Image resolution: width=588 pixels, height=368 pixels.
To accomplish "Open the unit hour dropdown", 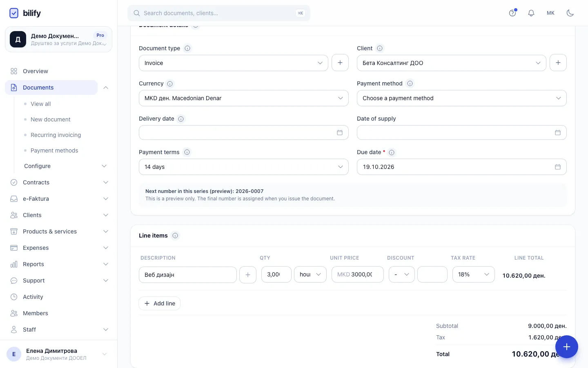I will coord(310,274).
